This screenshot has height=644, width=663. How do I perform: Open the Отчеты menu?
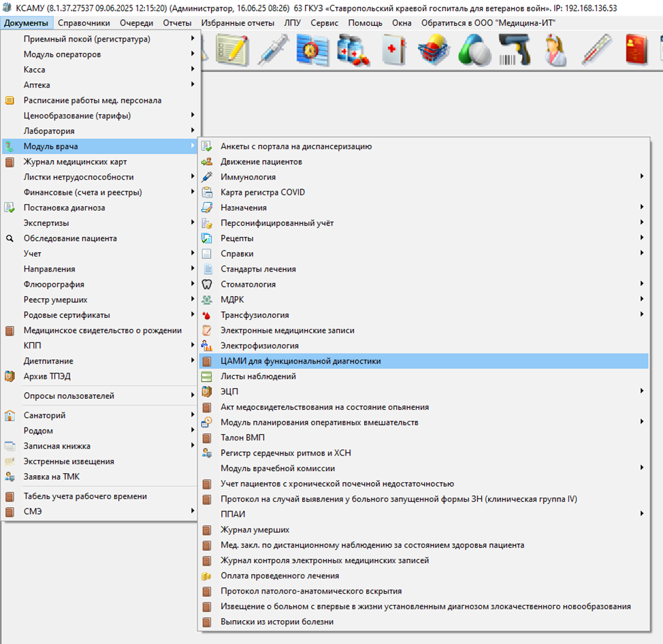click(x=177, y=23)
